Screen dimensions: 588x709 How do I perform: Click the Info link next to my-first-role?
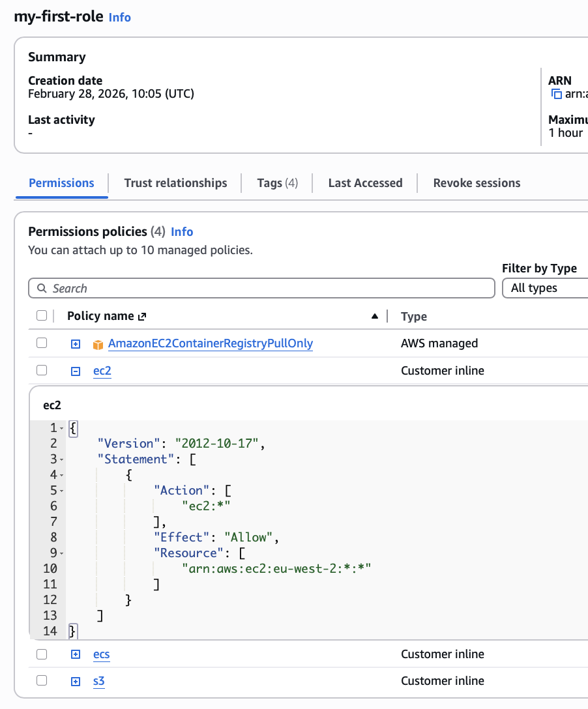tap(120, 18)
